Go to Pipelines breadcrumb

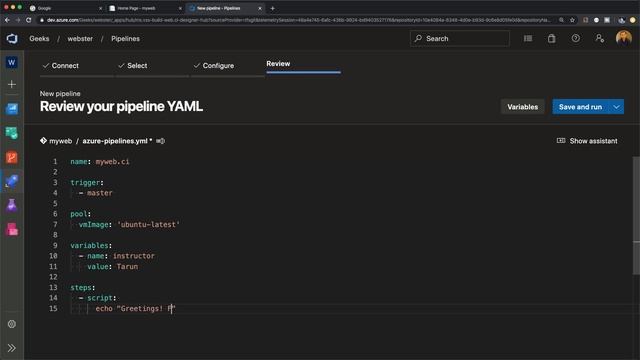pyautogui.click(x=125, y=39)
